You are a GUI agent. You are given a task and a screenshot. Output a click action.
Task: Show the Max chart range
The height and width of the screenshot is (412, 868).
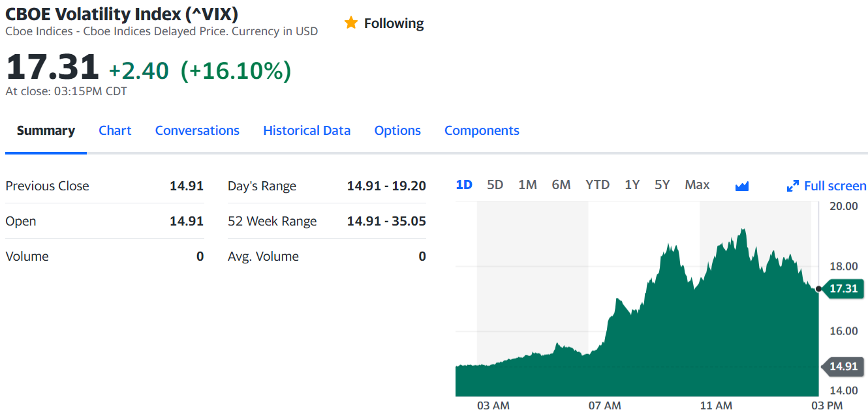pos(697,184)
